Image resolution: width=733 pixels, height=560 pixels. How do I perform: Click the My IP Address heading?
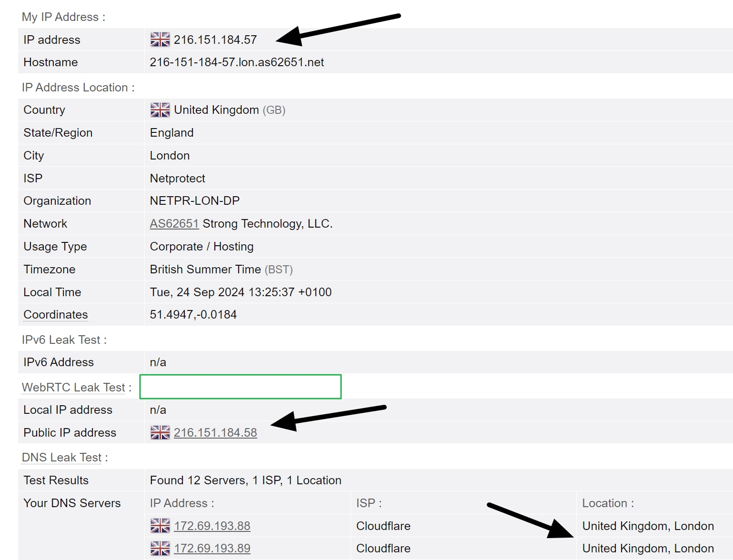(63, 17)
